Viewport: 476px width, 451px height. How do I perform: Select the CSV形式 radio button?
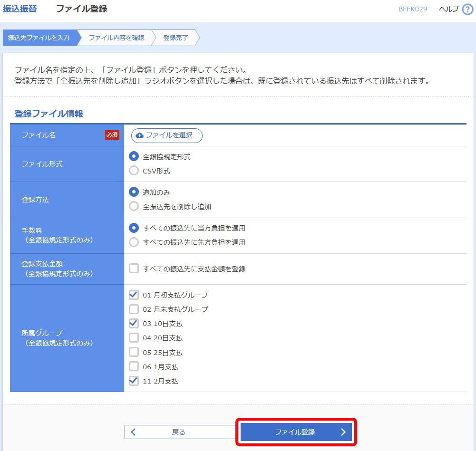tap(134, 171)
